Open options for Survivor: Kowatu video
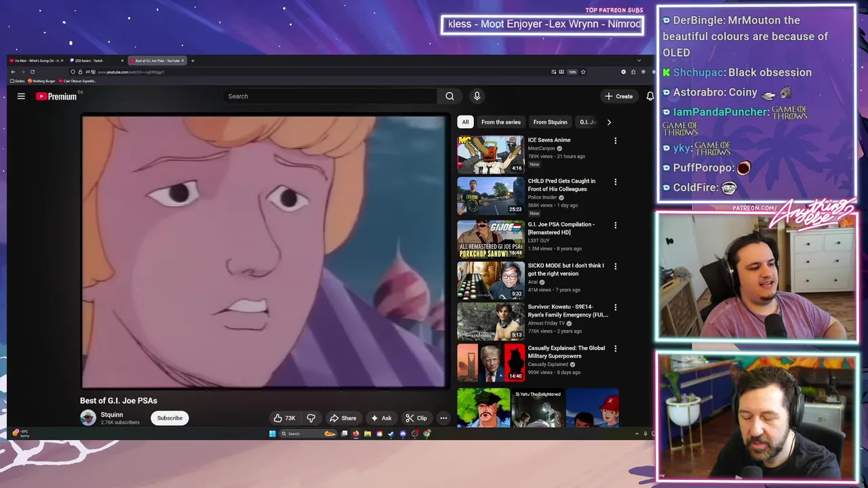Screen dimensions: 868x488 coord(615,308)
